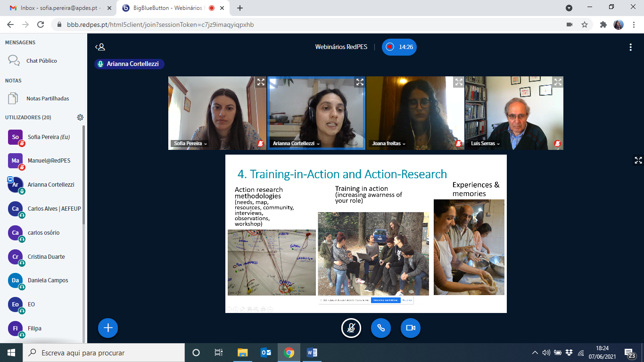Open the three-dot options menu
The image size is (644, 362).
coord(630,47)
